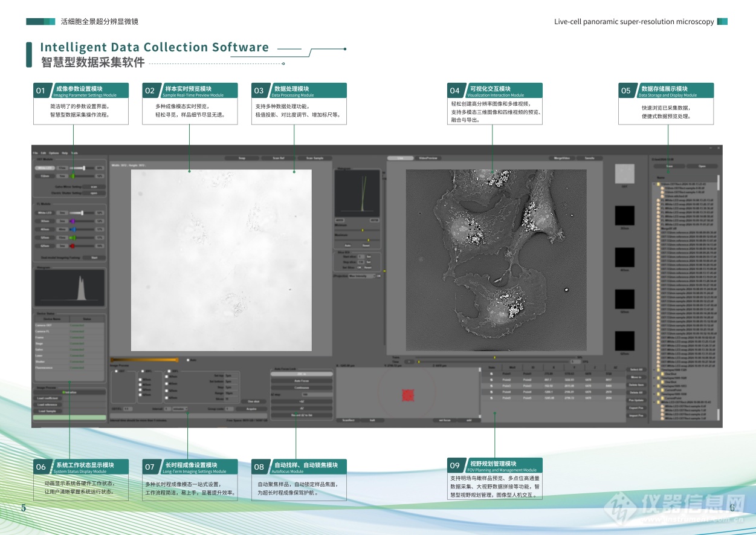Image resolution: width=756 pixels, height=535 pixels.
Task: Select the MergeOF.tiff file icon
Action: point(659,229)
